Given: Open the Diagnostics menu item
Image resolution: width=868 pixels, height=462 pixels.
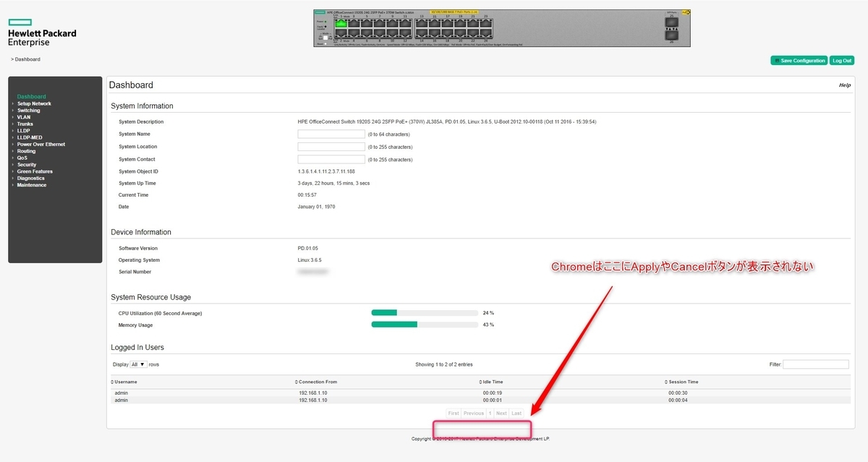Looking at the screenshot, I should pyautogui.click(x=31, y=178).
